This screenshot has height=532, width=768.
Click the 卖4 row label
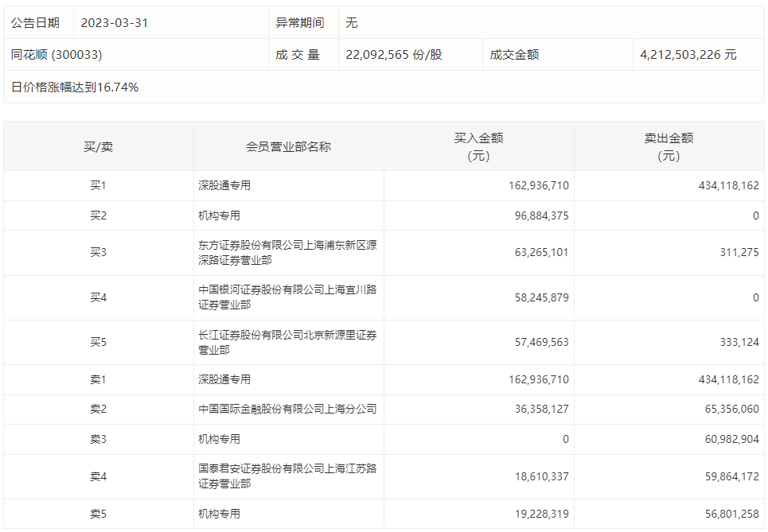pyautogui.click(x=98, y=476)
